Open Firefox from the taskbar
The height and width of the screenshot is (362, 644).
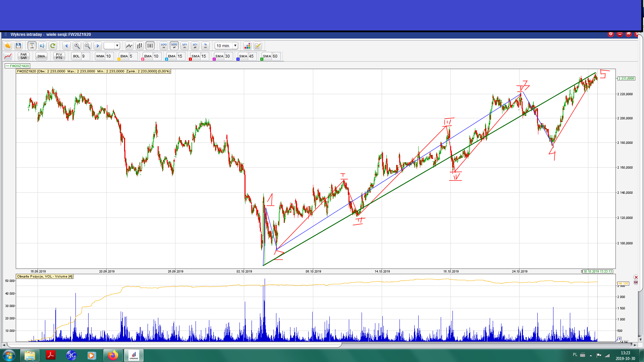(113, 355)
